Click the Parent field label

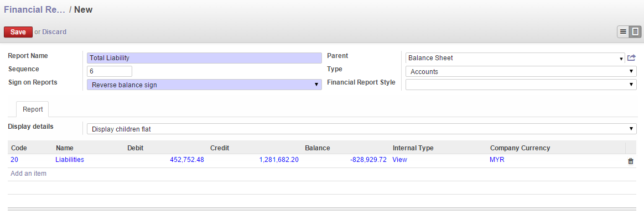click(x=337, y=56)
